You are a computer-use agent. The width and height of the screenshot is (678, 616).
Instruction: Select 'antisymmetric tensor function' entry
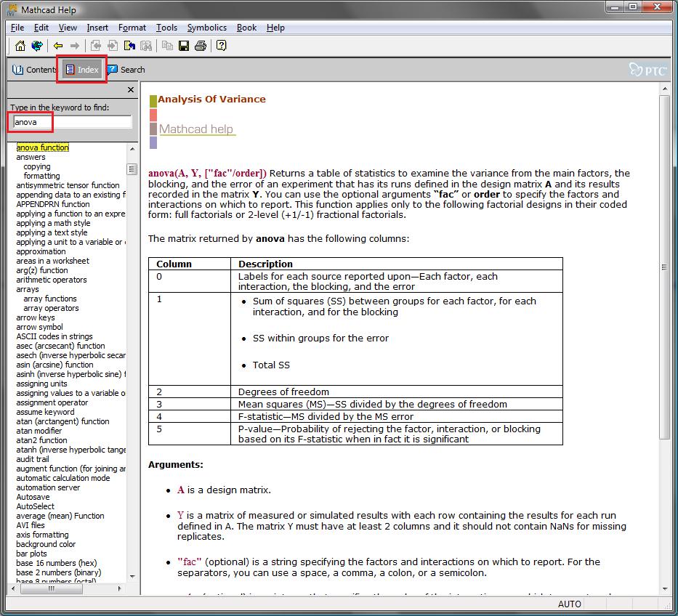click(68, 185)
